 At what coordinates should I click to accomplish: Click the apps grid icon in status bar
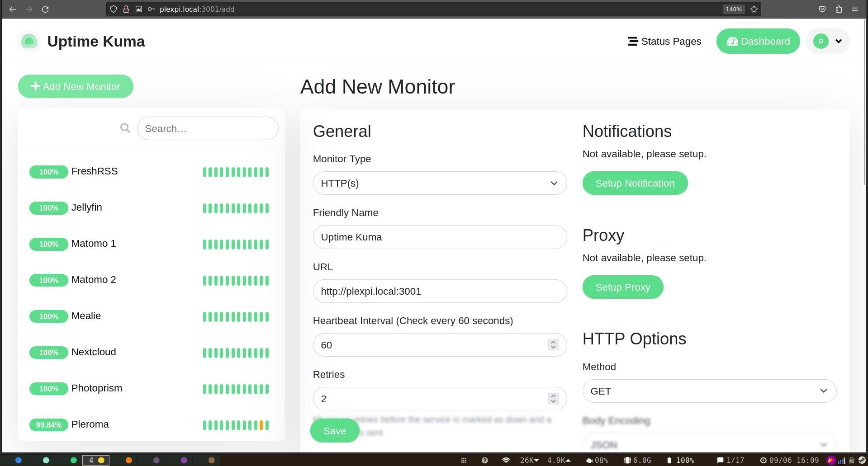[x=464, y=460]
